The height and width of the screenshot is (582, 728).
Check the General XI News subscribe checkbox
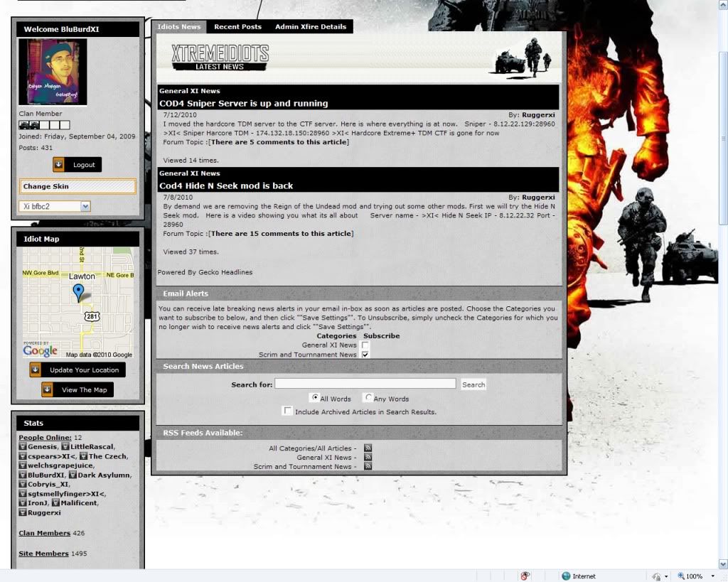(x=365, y=345)
